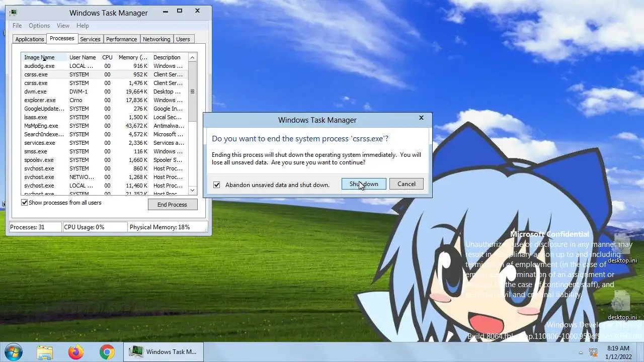
Task: Open the Start menu orb
Action: click(x=14, y=351)
